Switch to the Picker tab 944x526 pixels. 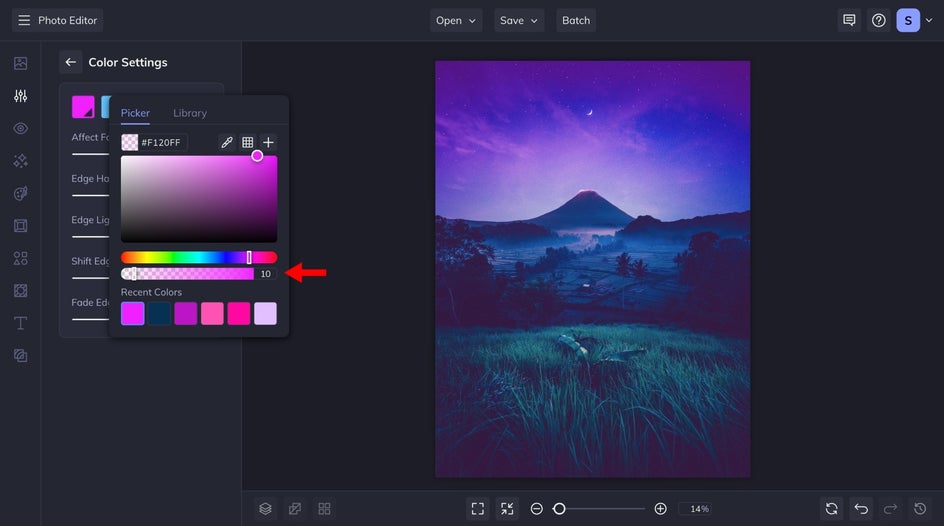tap(135, 113)
